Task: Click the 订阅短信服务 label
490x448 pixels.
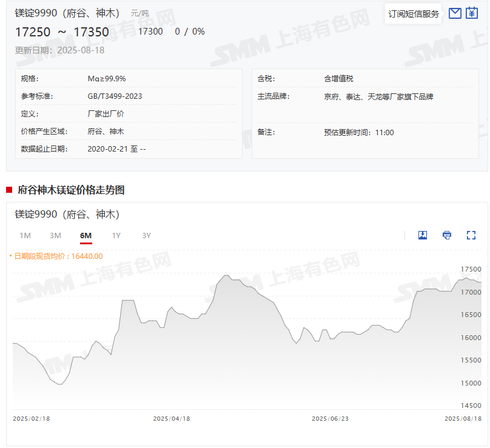Action: point(414,14)
